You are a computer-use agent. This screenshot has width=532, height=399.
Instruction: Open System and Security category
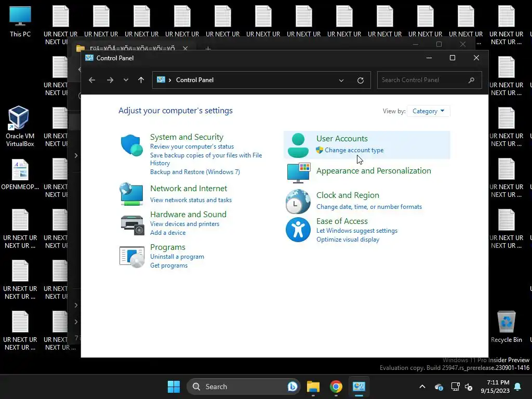click(187, 137)
